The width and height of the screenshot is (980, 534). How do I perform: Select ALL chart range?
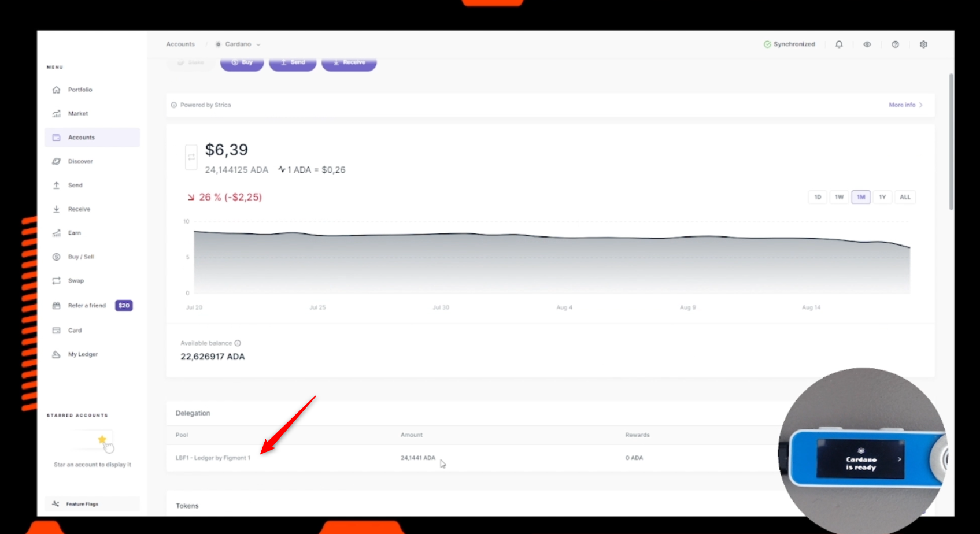click(905, 197)
